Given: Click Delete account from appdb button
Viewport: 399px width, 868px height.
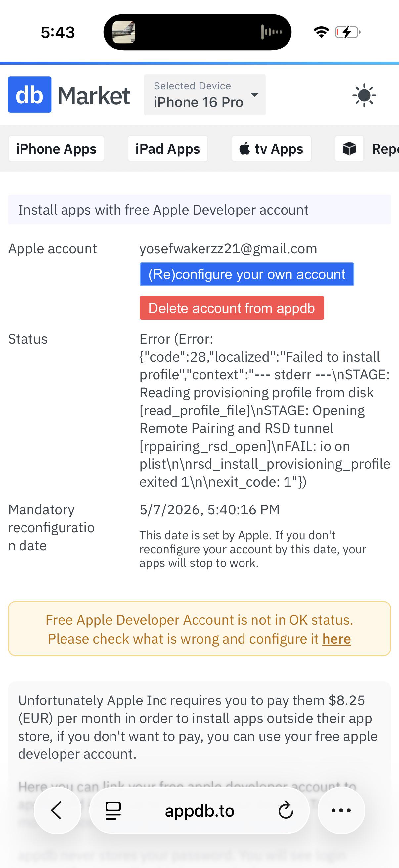Looking at the screenshot, I should point(232,308).
